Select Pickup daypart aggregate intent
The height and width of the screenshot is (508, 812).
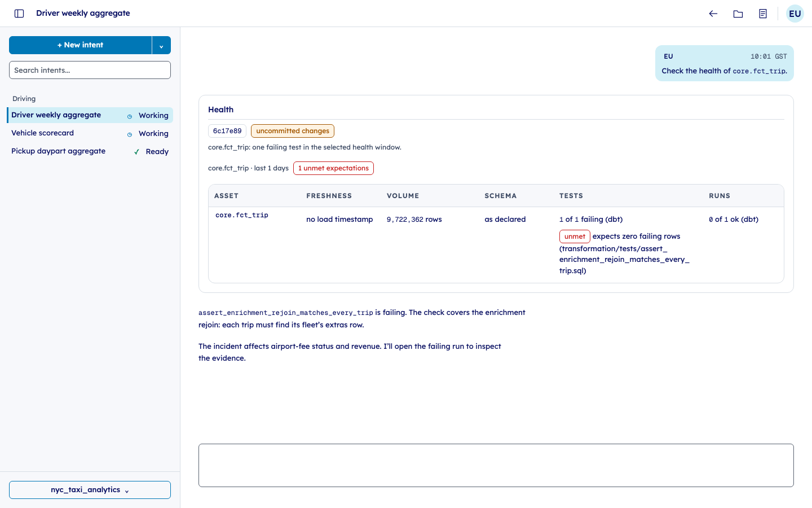[90, 151]
